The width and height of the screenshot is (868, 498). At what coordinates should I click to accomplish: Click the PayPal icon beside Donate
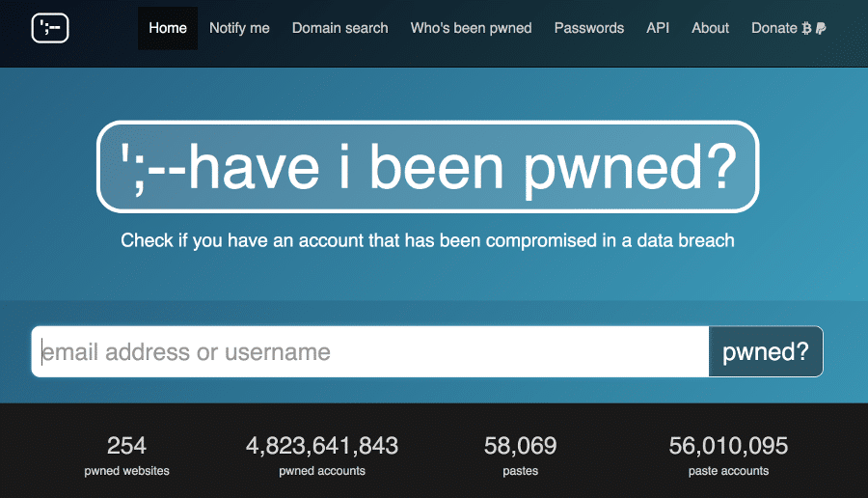[x=820, y=28]
